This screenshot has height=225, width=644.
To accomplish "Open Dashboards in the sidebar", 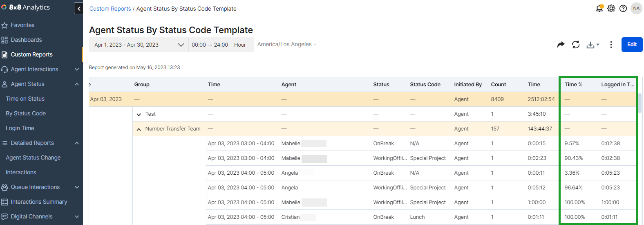I will tap(26, 40).
